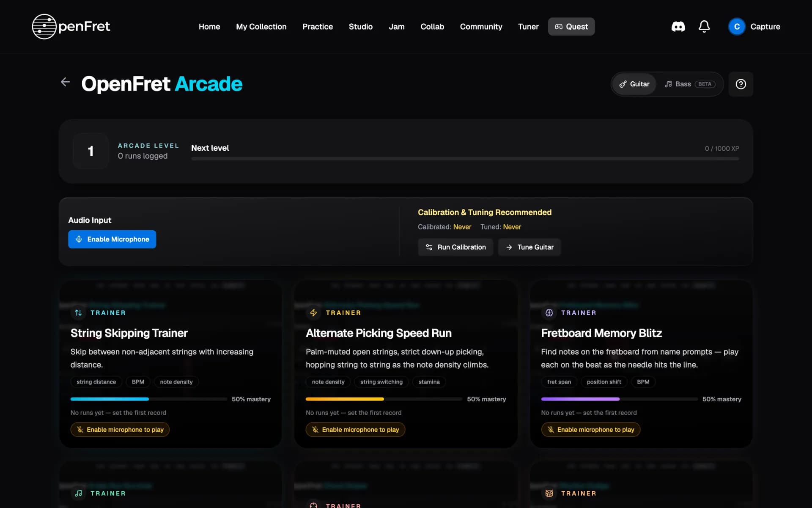Click 'Tuned: Never' status
Viewport: 812px width, 508px height.
[x=501, y=227]
